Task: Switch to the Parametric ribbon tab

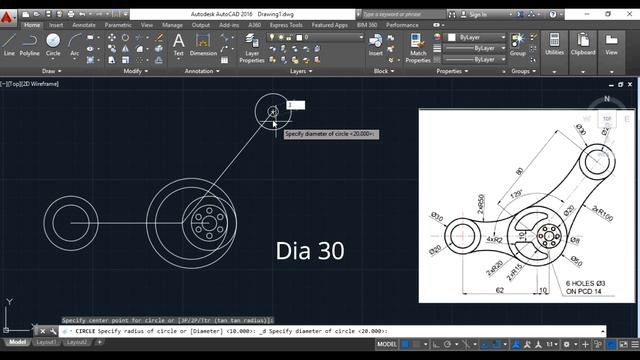Action: click(118, 25)
